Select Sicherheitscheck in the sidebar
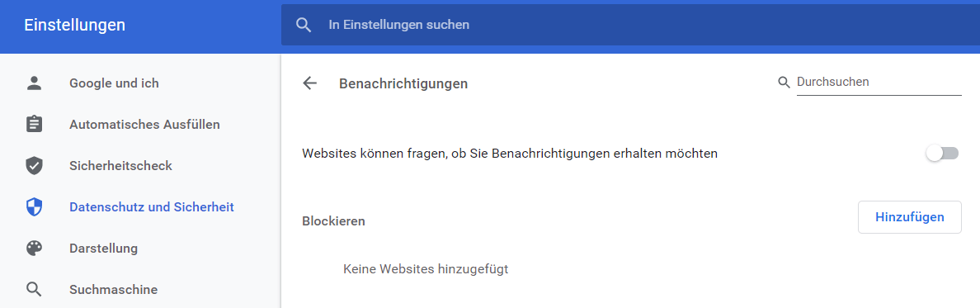This screenshot has width=980, height=308. click(120, 166)
